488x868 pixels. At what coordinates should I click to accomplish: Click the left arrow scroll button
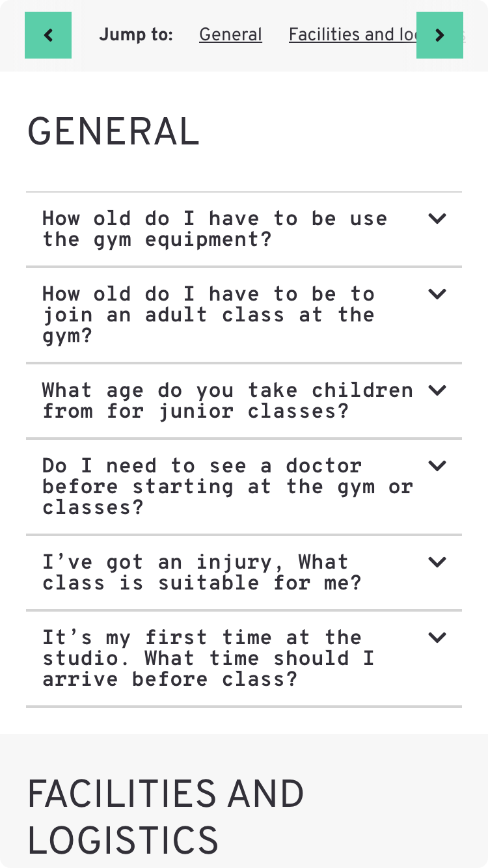(x=48, y=35)
